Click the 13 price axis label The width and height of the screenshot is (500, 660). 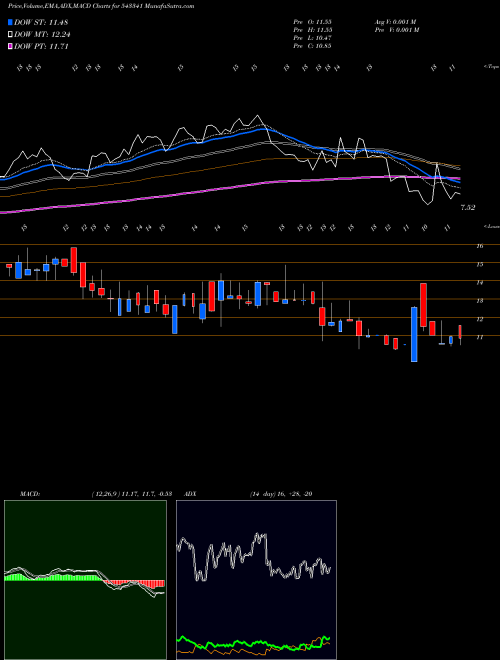tap(479, 301)
